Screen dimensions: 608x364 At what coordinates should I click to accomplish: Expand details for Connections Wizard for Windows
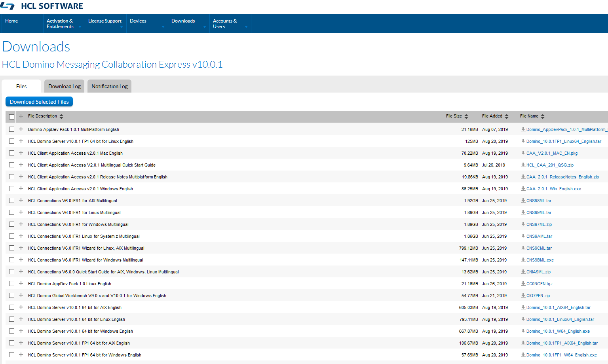click(21, 260)
